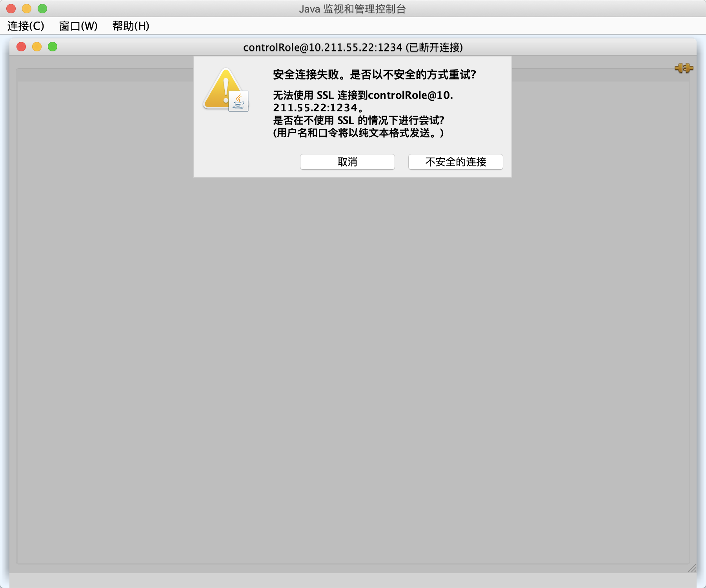
Task: Click the text 是否在不使用 SSL 的情况下进行尝试?
Action: point(358,120)
